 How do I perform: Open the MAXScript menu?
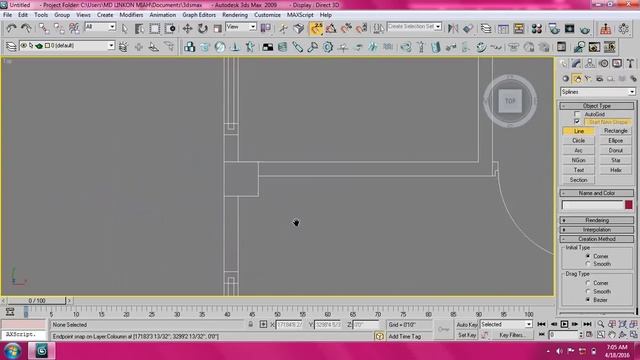point(300,15)
